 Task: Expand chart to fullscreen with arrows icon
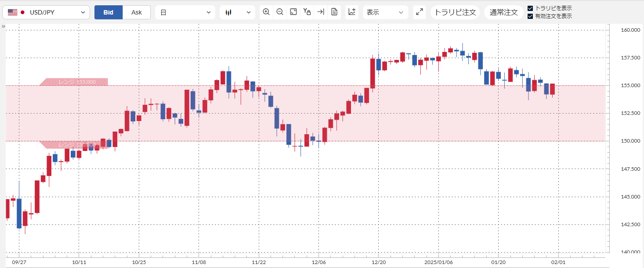(x=420, y=12)
